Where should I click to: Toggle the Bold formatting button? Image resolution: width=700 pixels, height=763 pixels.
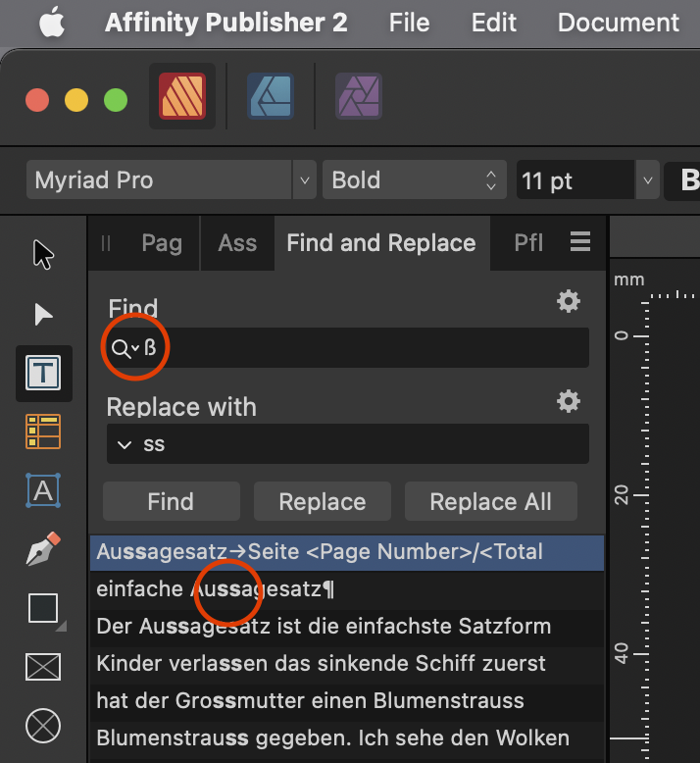click(x=687, y=180)
